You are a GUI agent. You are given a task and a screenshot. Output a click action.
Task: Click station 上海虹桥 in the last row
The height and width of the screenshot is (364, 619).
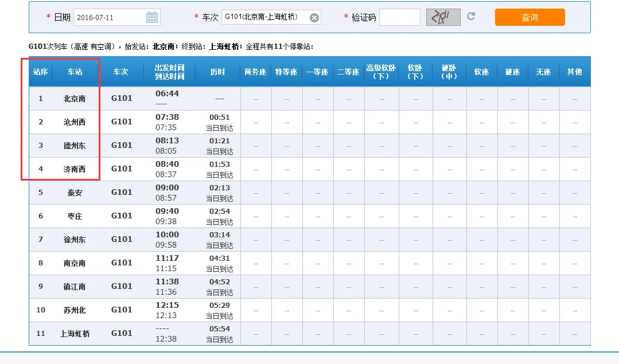(x=75, y=333)
